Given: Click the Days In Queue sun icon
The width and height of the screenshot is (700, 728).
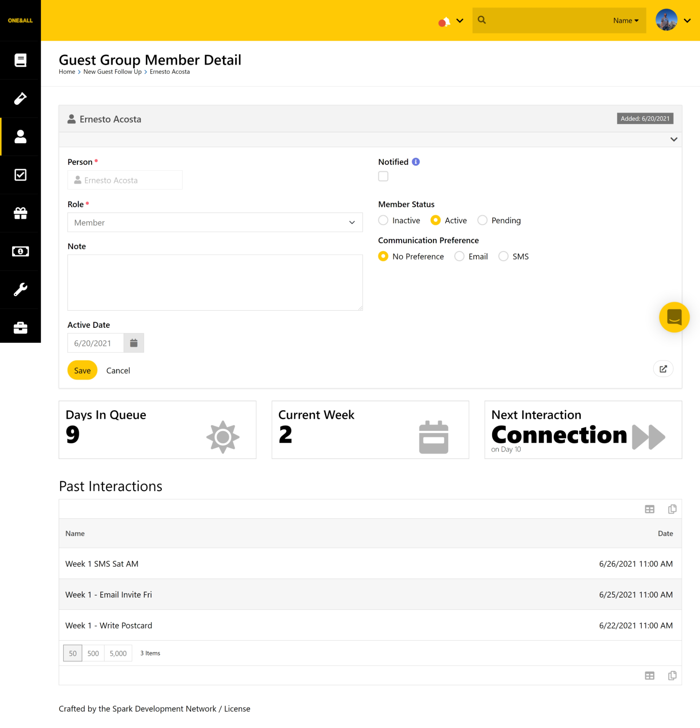Looking at the screenshot, I should pyautogui.click(x=223, y=437).
